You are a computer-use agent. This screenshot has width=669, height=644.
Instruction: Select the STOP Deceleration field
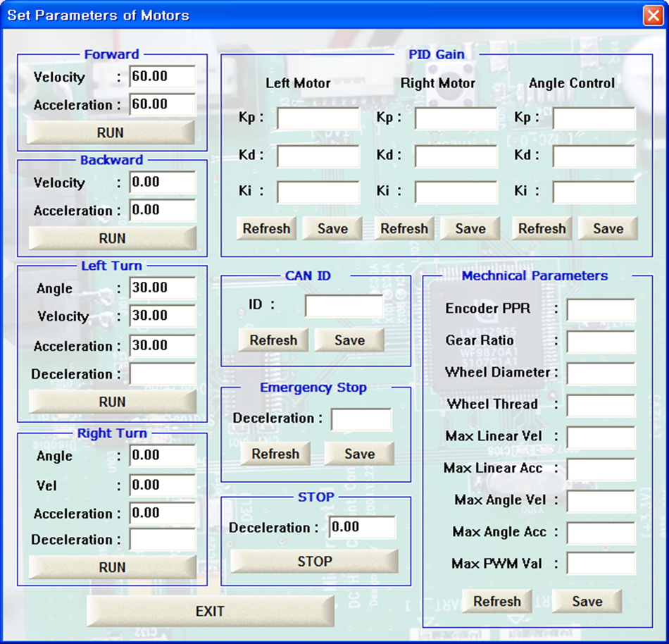point(362,527)
